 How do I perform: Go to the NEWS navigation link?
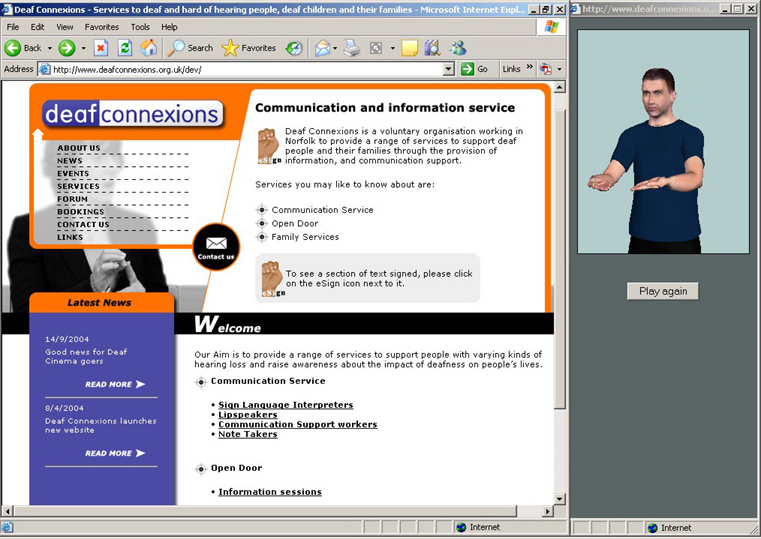click(x=70, y=161)
